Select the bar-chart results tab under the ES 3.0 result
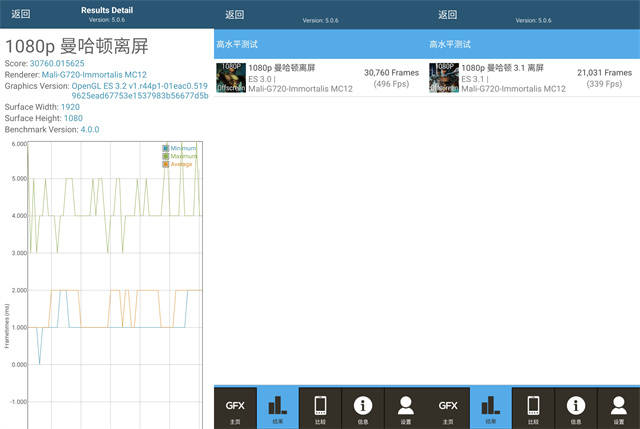Screen dimensions: 640x429 (278, 408)
